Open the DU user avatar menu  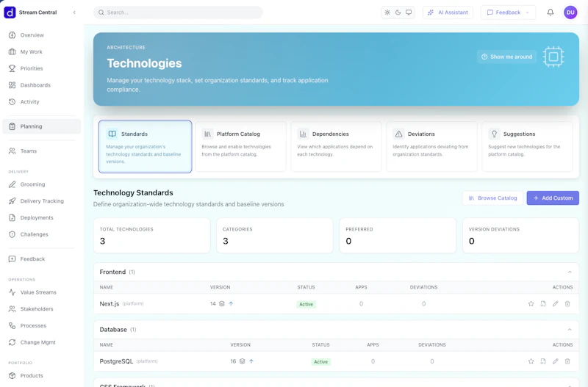pyautogui.click(x=570, y=12)
